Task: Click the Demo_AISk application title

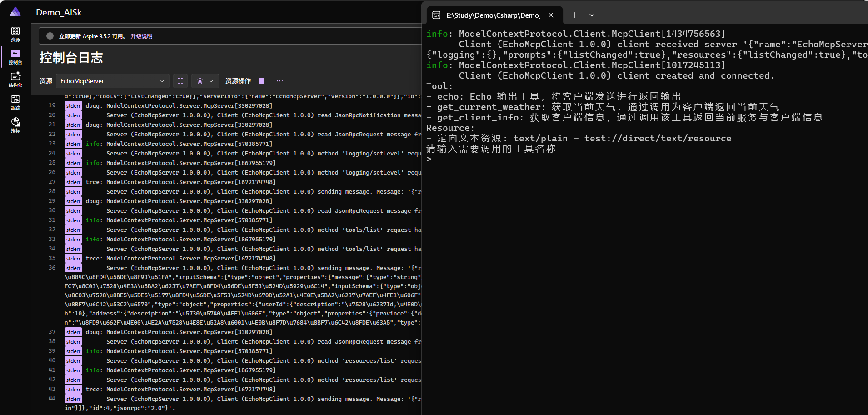Action: point(59,12)
